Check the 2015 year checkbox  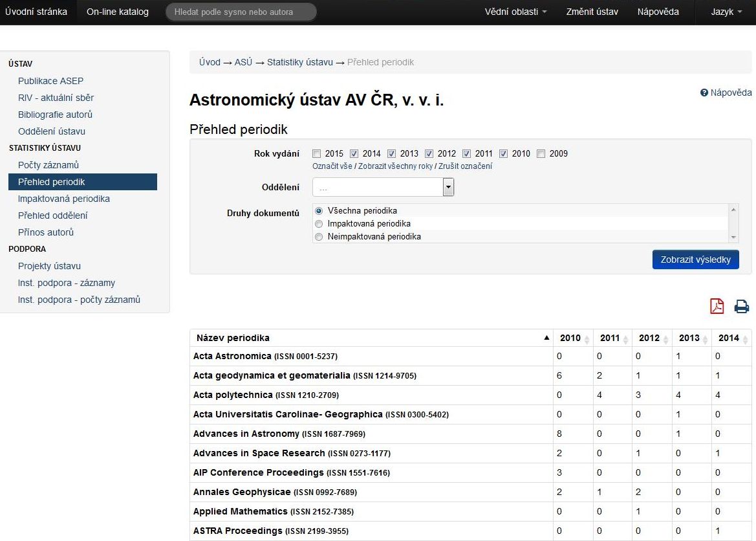[316, 153]
